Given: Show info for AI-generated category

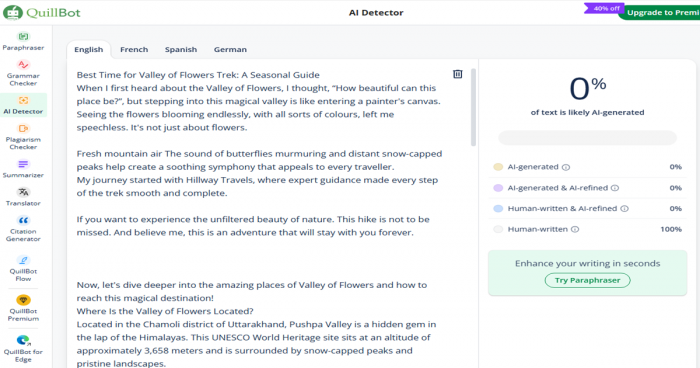Looking at the screenshot, I should (x=566, y=167).
